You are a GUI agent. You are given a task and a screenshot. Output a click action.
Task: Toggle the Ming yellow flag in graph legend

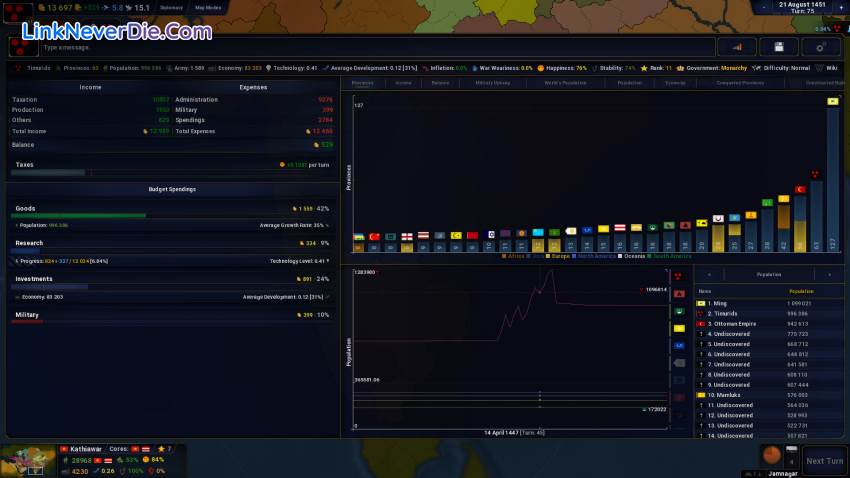pos(679,328)
